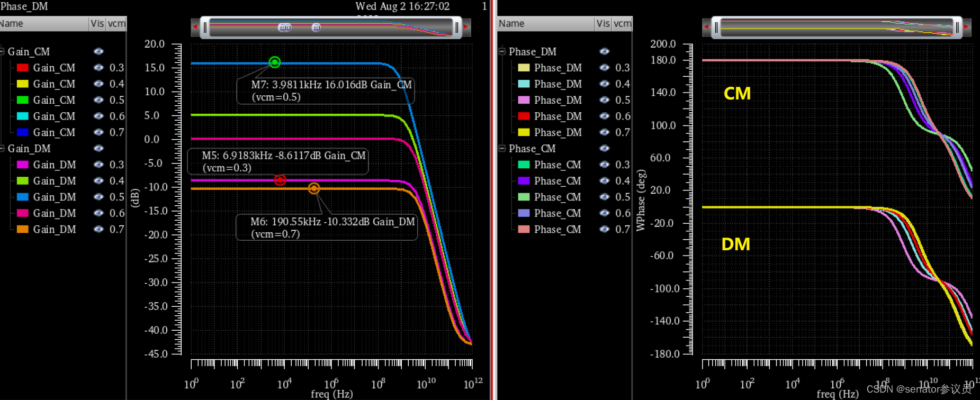
Task: Click vcm column header in gain panel
Action: click(x=116, y=24)
